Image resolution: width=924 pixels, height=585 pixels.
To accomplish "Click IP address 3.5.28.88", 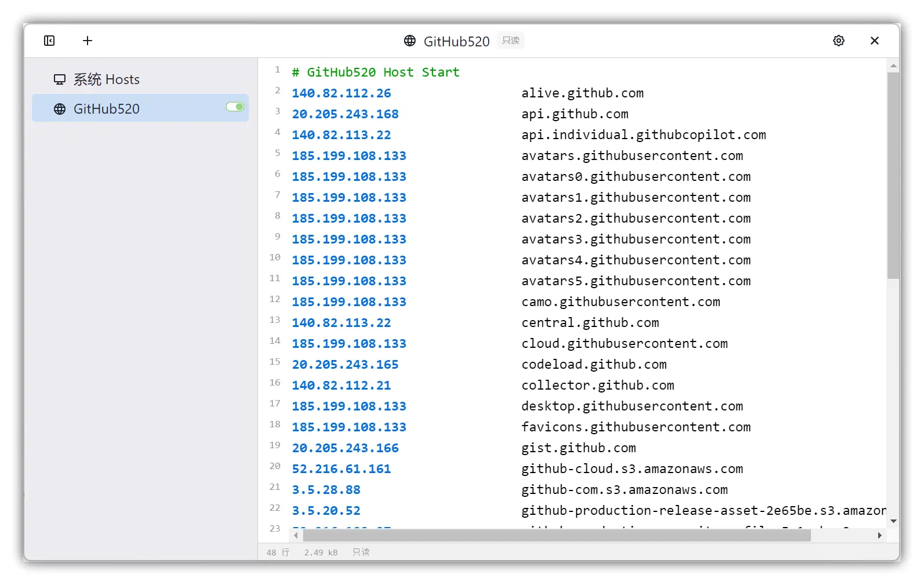I will (x=326, y=489).
